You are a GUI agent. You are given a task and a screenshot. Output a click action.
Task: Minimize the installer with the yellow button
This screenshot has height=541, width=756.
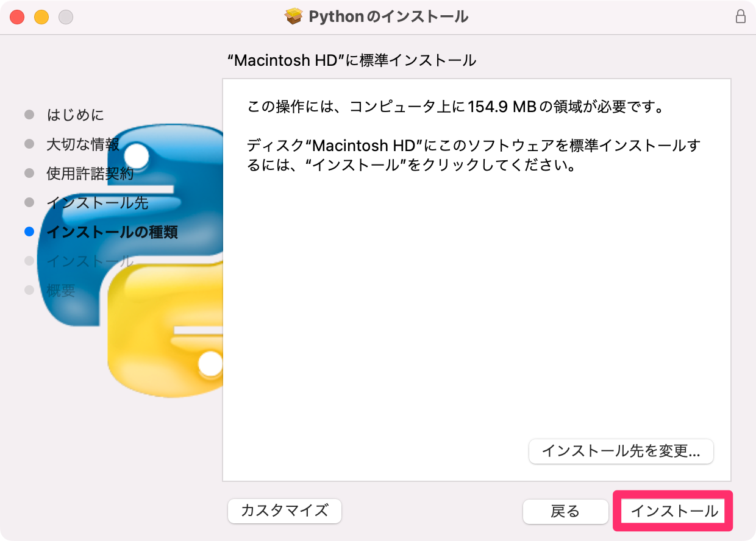[41, 17]
